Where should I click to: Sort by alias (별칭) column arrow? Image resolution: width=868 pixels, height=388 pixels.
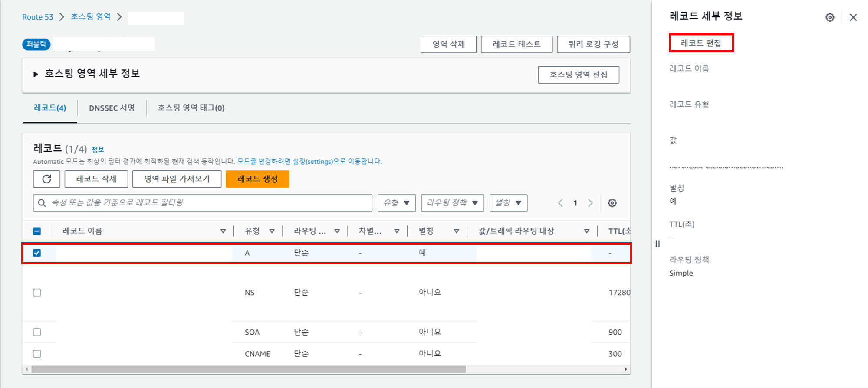click(x=457, y=231)
